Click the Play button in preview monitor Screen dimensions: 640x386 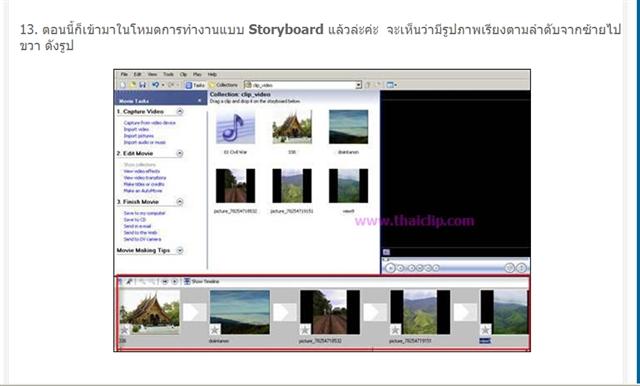pos(391,268)
